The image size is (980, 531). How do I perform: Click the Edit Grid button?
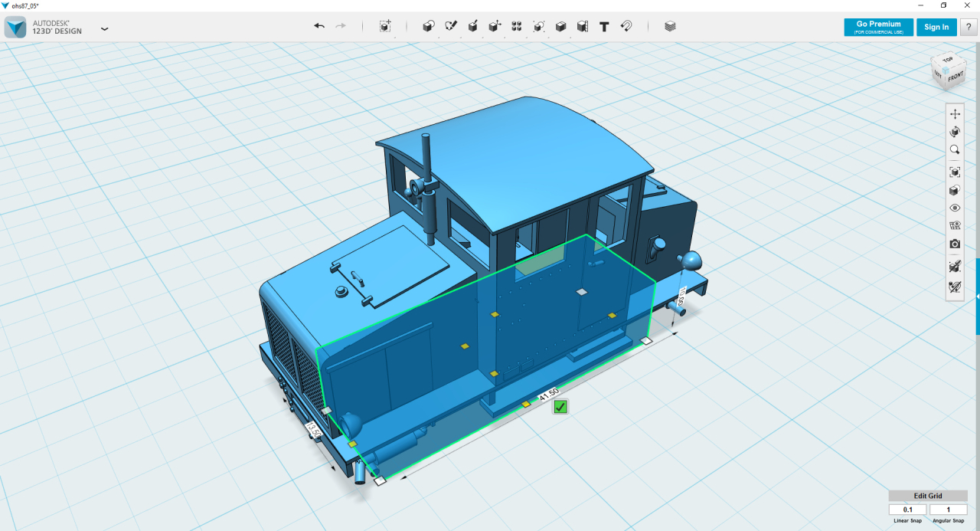pyautogui.click(x=928, y=496)
